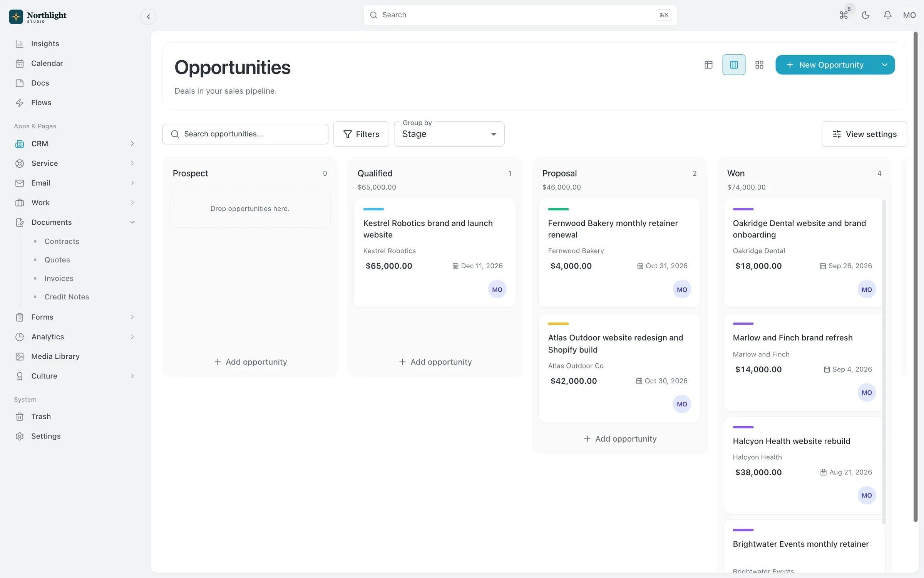Viewport: 924px width, 578px height.
Task: Open Credit Notes under Documents
Action: point(67,297)
